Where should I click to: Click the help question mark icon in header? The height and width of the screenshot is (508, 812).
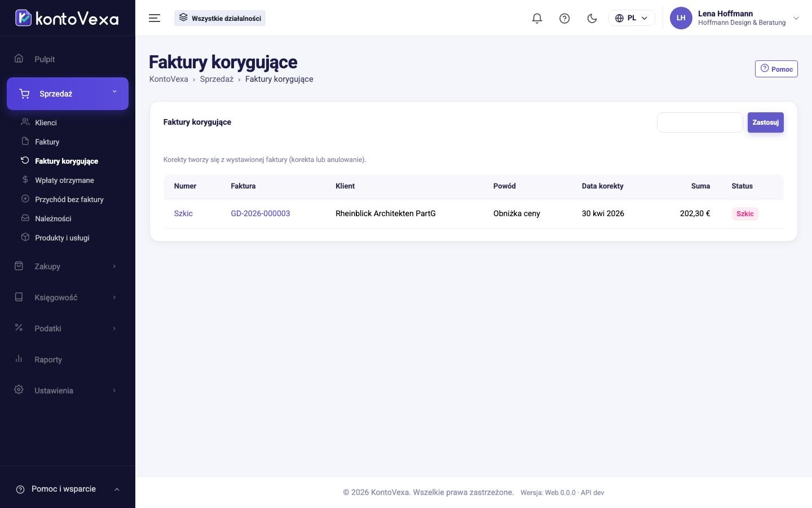click(x=564, y=18)
